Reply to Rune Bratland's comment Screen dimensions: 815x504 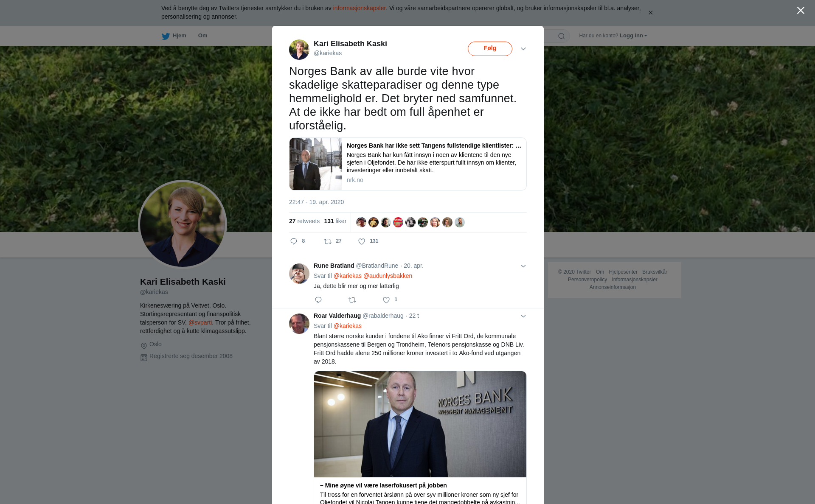click(x=318, y=300)
